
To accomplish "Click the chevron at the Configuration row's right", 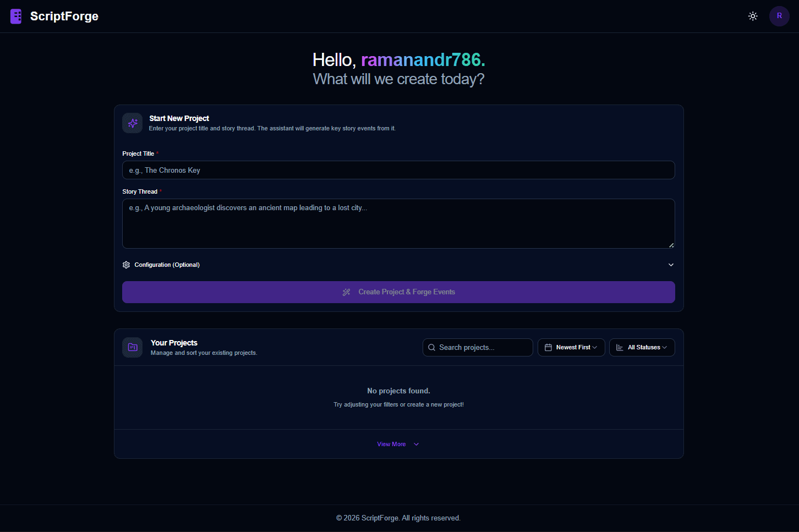I will [671, 265].
